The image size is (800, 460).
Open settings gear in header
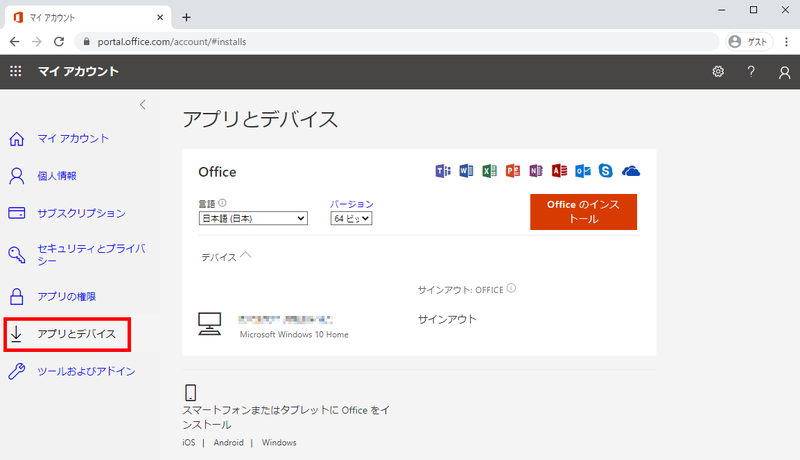click(x=718, y=71)
